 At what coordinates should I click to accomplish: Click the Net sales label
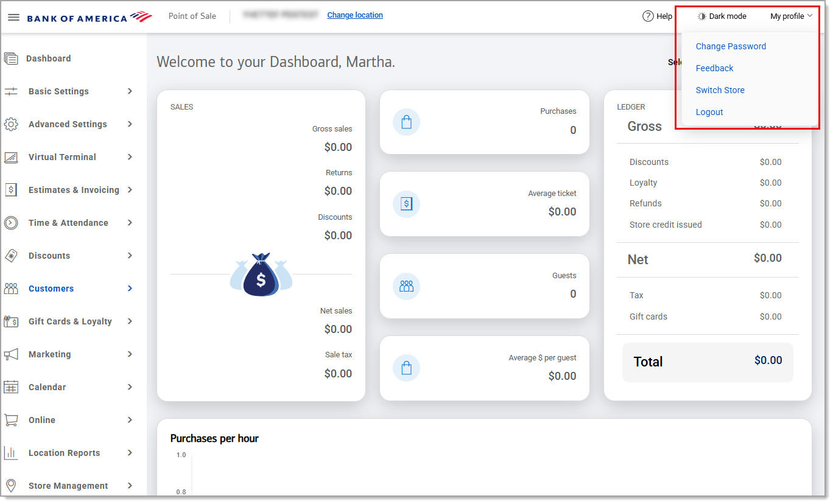[336, 311]
